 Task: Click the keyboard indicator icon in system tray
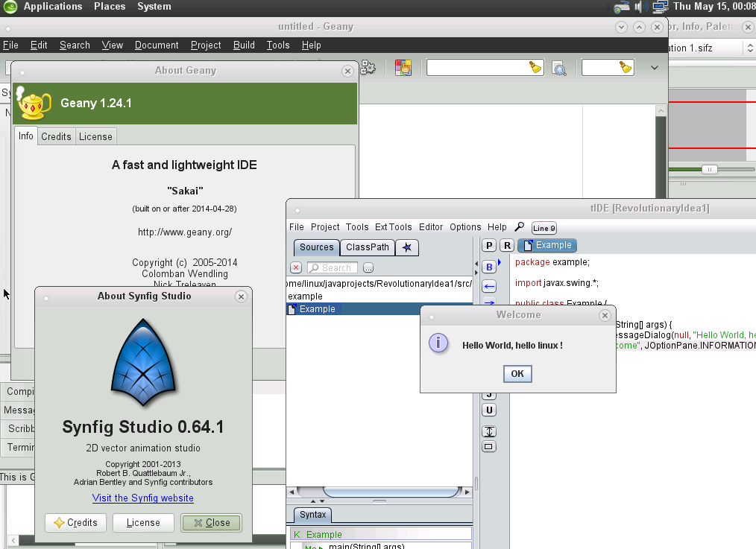pos(622,7)
